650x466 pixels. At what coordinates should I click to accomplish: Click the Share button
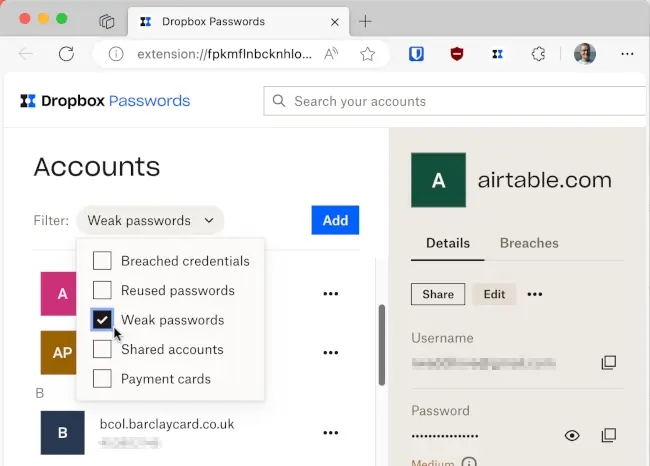[x=438, y=294]
